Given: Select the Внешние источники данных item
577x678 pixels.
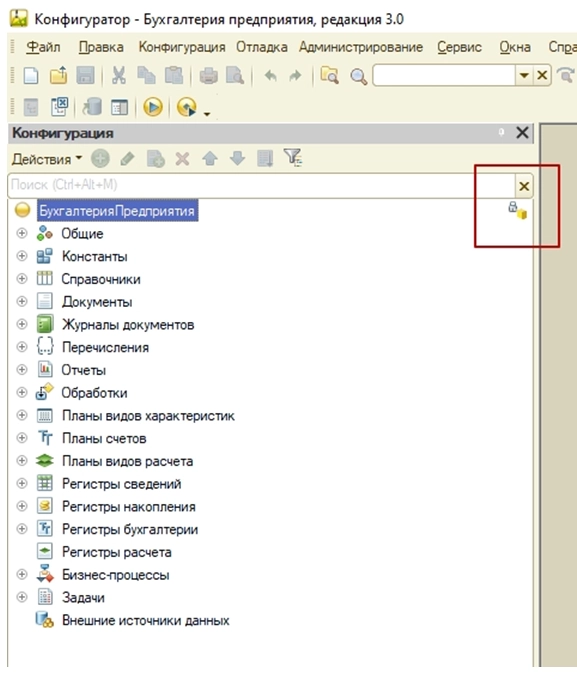Looking at the screenshot, I should point(145,620).
